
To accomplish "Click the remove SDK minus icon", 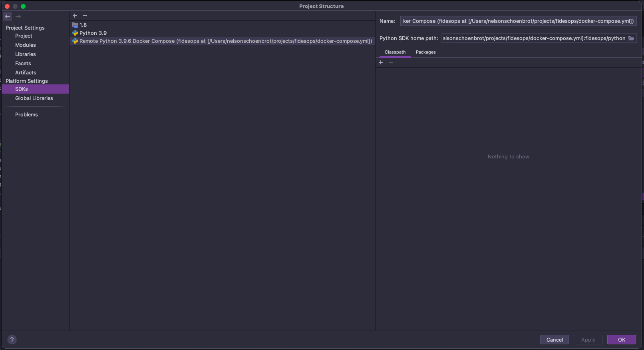I will coord(85,16).
